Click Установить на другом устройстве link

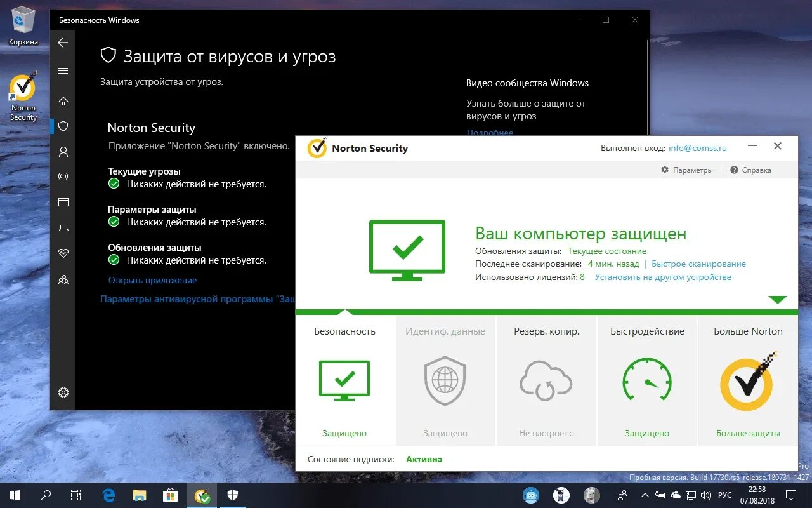(x=663, y=277)
